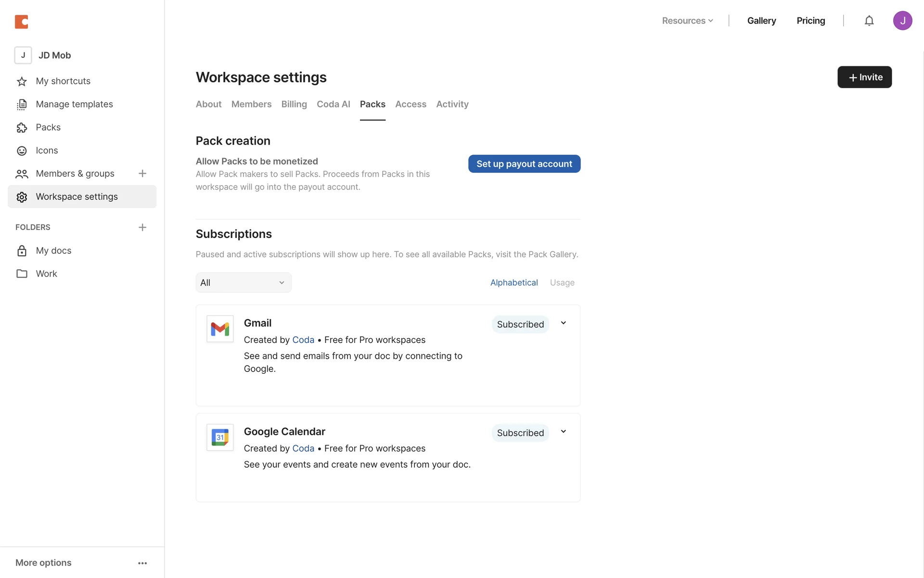This screenshot has width=924, height=578.
Task: Sort subscriptions Alphabetical
Action: click(514, 283)
